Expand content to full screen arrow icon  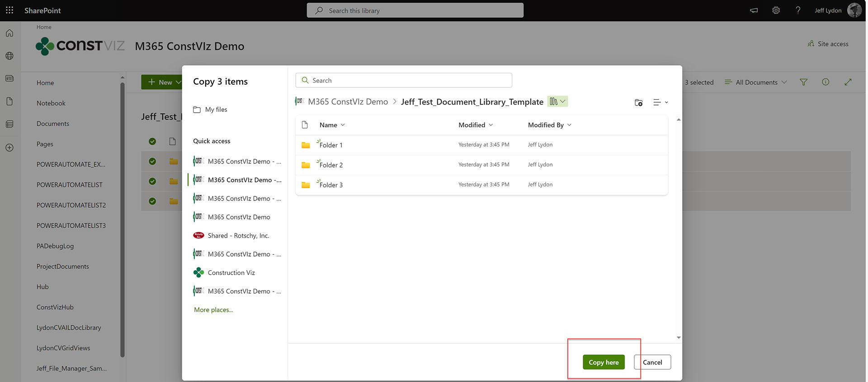pyautogui.click(x=848, y=82)
